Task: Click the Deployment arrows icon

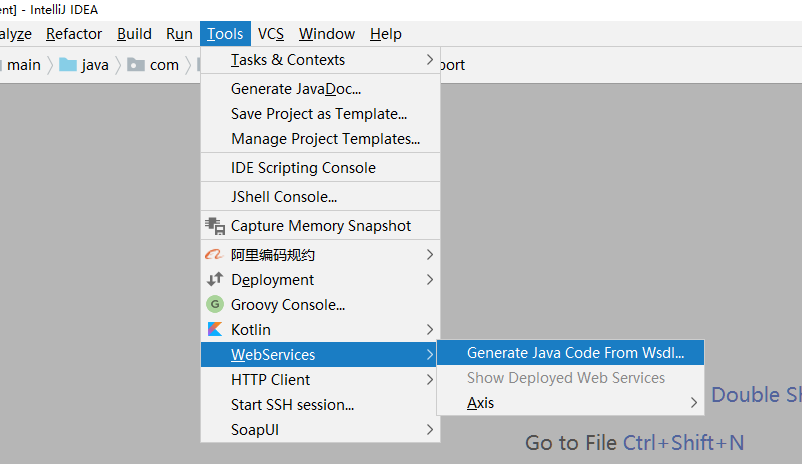Action: 215,279
